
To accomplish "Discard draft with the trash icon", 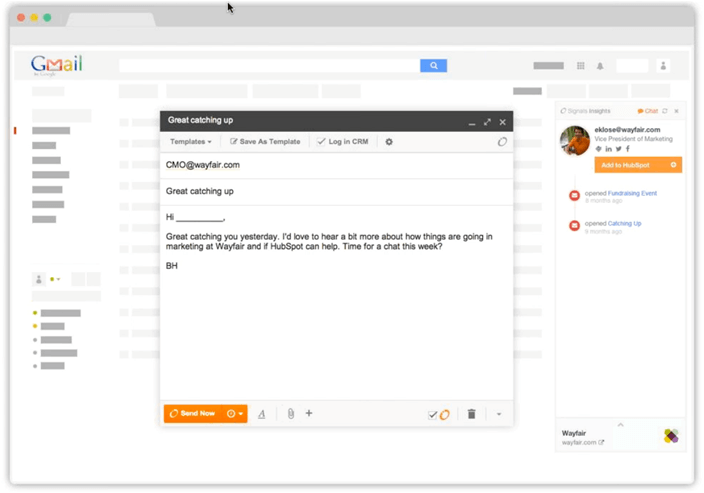I will [x=471, y=414].
